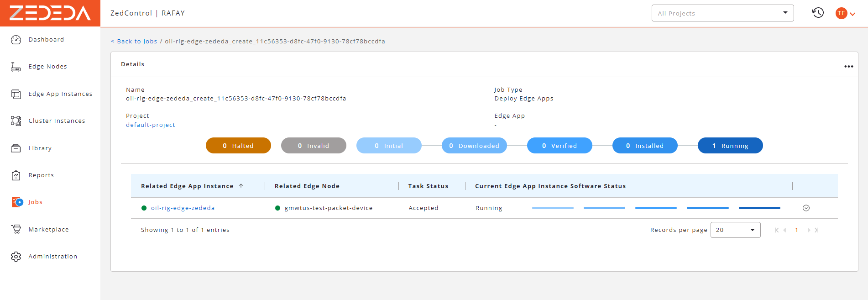Open Edge App Instances menu item

pyautogui.click(x=60, y=94)
